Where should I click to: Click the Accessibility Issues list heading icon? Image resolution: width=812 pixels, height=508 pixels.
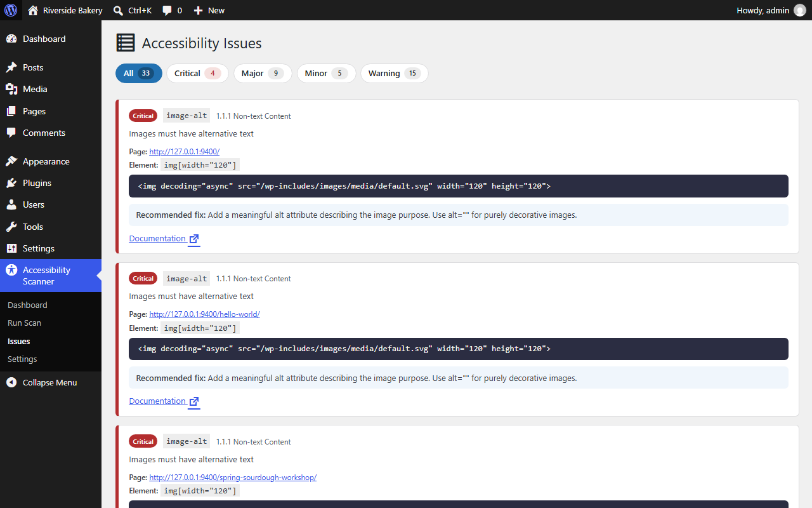[126, 43]
